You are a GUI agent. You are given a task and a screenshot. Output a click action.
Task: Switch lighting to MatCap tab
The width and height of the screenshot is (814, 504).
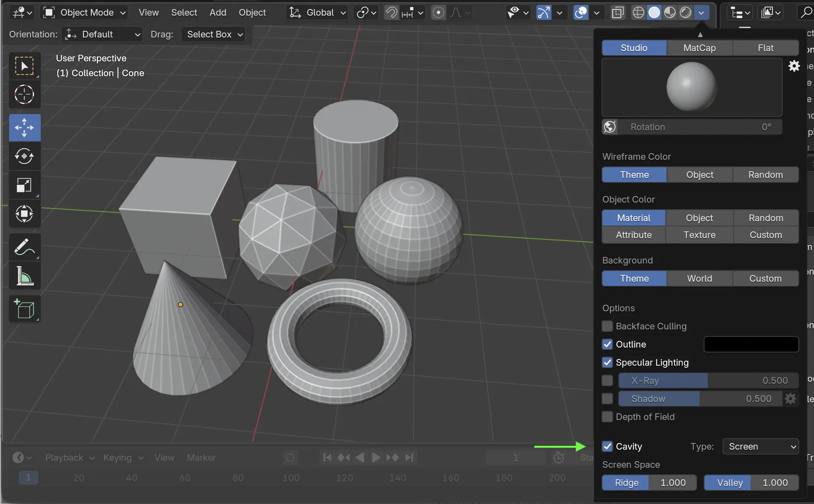pos(700,48)
